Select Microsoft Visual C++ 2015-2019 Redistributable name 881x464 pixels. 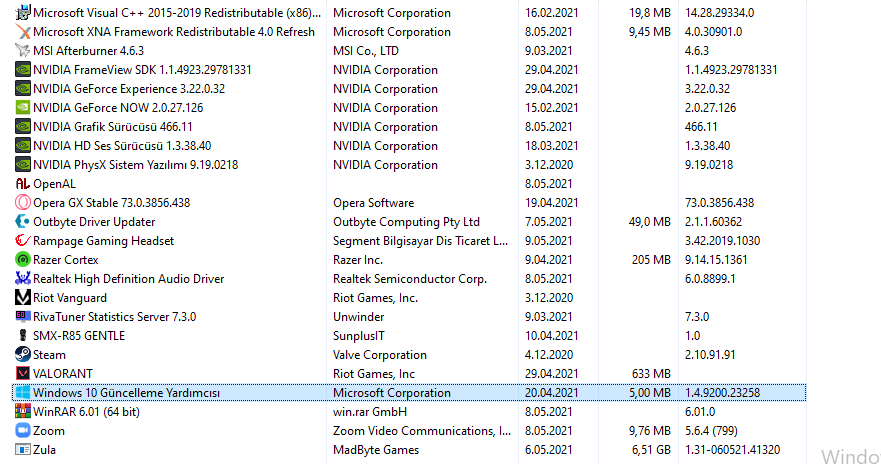pyautogui.click(x=177, y=12)
